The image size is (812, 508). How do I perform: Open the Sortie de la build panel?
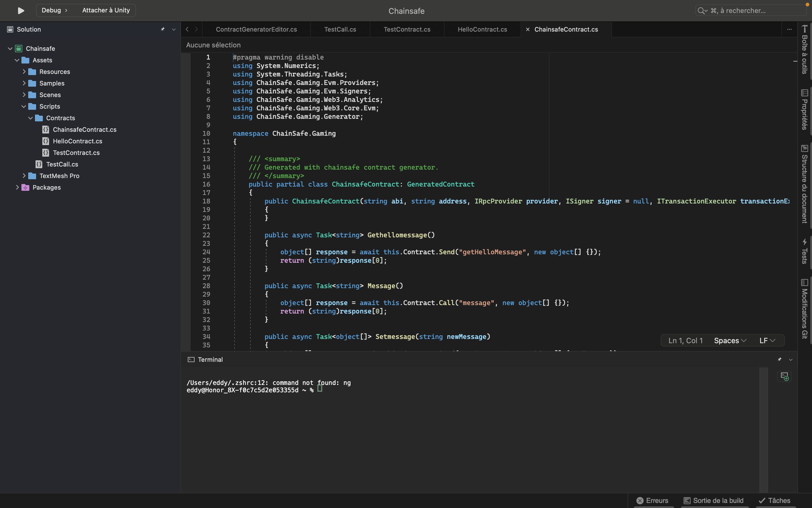point(713,501)
